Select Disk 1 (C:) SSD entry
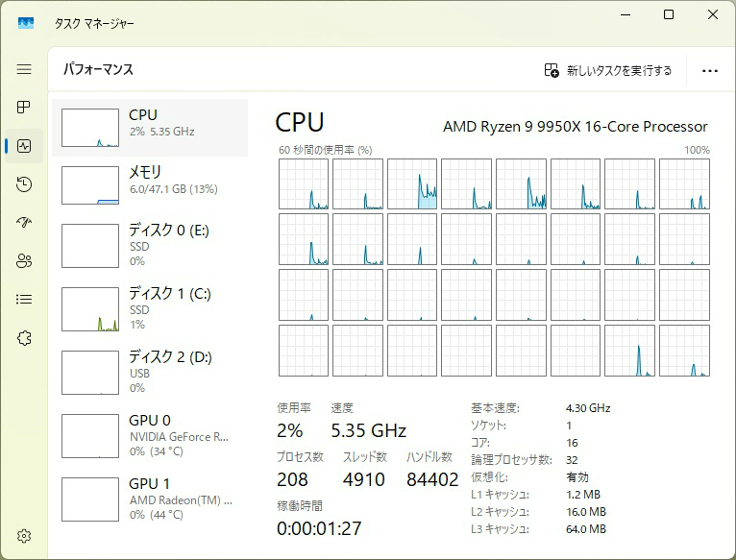 [149, 309]
